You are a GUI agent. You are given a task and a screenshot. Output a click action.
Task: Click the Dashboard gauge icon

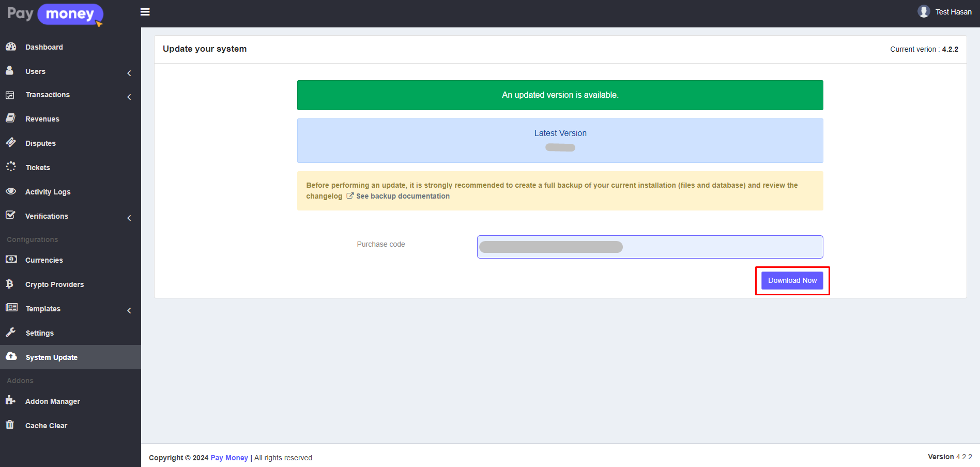(x=11, y=47)
